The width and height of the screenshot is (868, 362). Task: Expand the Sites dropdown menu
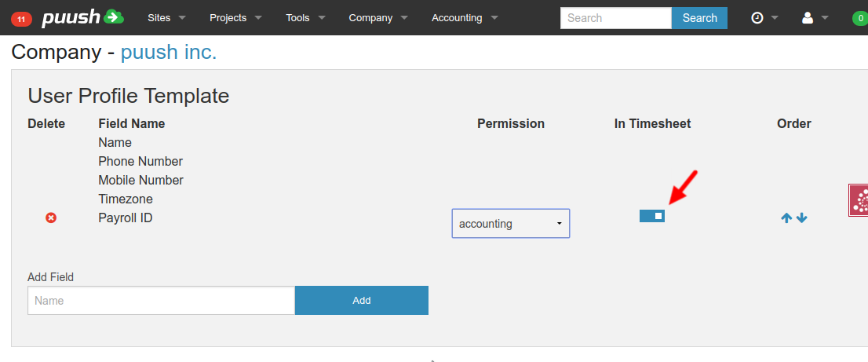[x=166, y=17]
